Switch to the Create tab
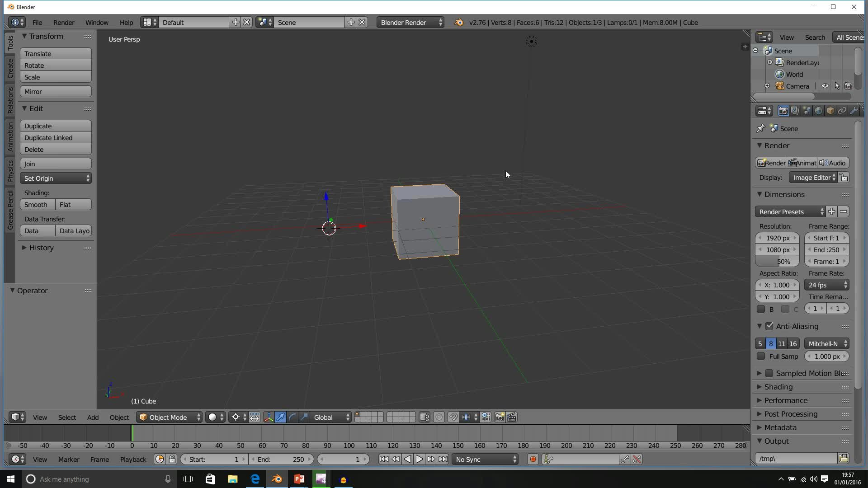The height and width of the screenshot is (488, 868). [x=10, y=69]
